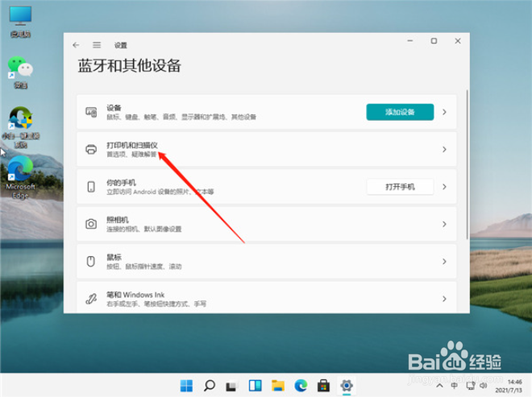532x397 pixels.
Task: Open taskbar Search magnifier
Action: point(210,386)
